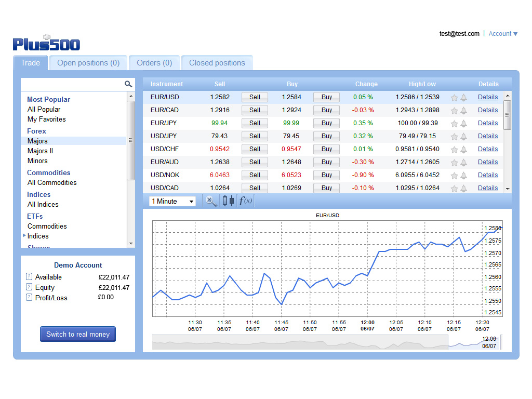
Task: Set alert bell for USD/JPY
Action: coord(463,137)
